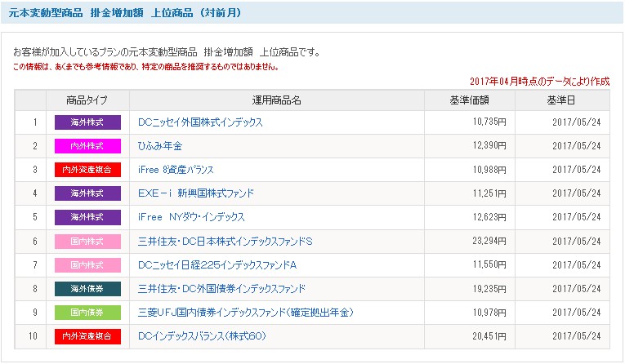Click the 基準日 column header

pyautogui.click(x=562, y=100)
